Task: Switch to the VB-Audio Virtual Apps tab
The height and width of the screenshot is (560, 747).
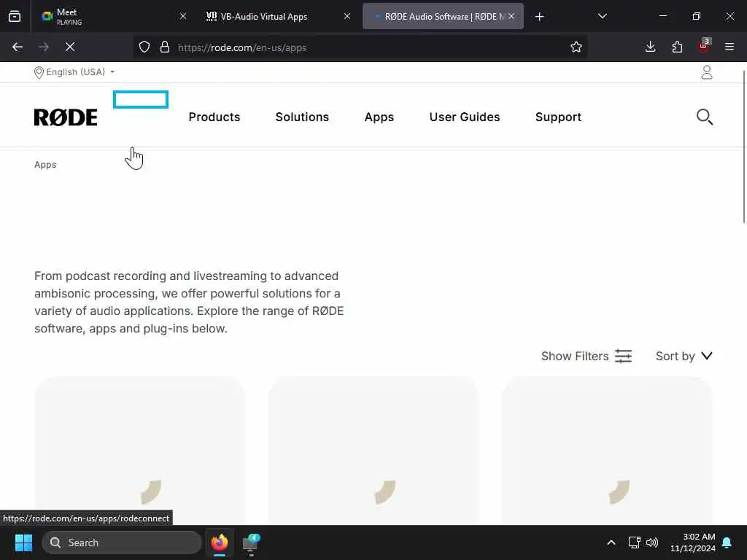Action: pyautogui.click(x=278, y=16)
